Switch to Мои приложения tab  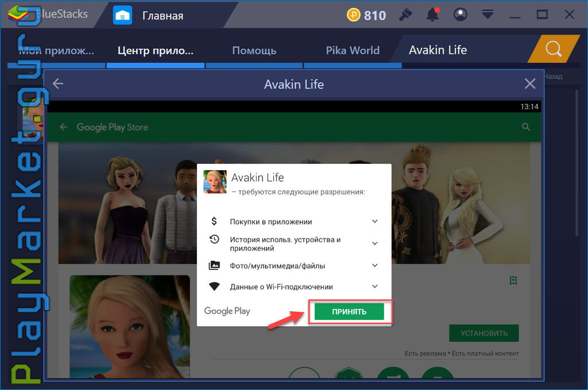point(56,50)
